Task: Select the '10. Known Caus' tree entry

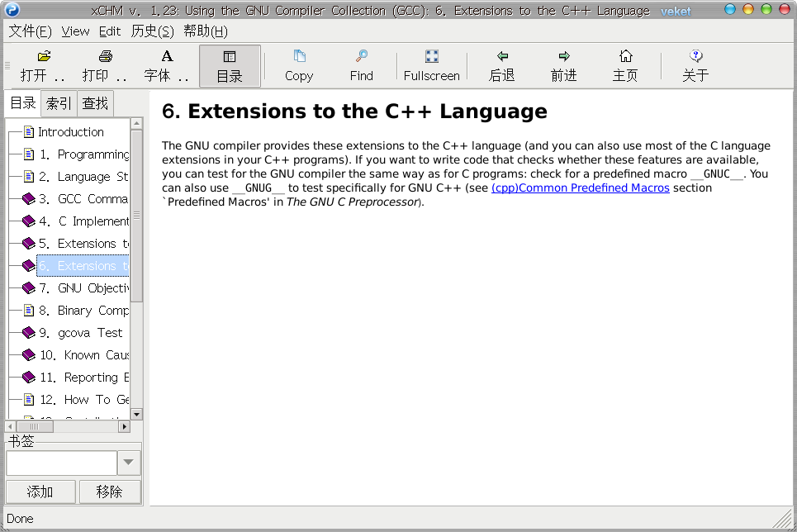Action: tap(84, 355)
